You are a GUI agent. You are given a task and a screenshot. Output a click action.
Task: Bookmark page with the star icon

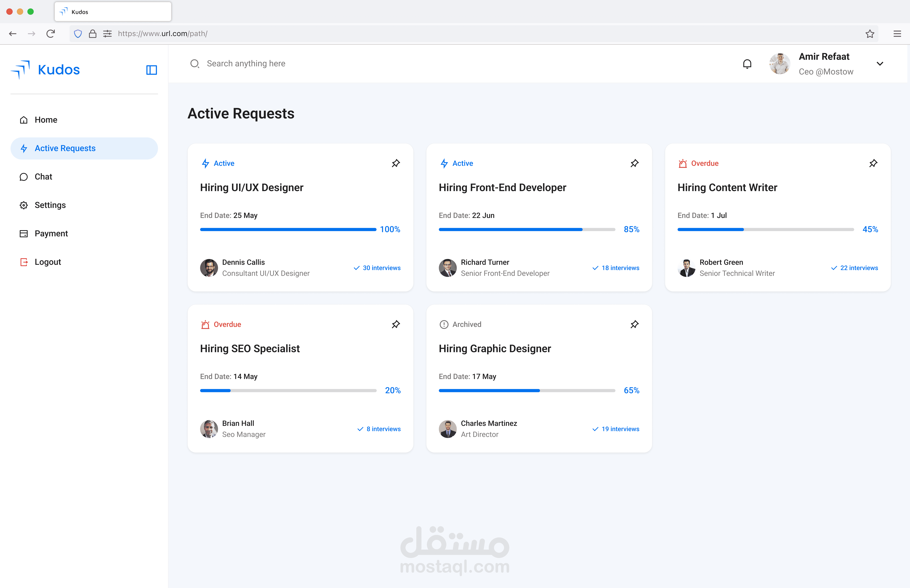pyautogui.click(x=870, y=34)
